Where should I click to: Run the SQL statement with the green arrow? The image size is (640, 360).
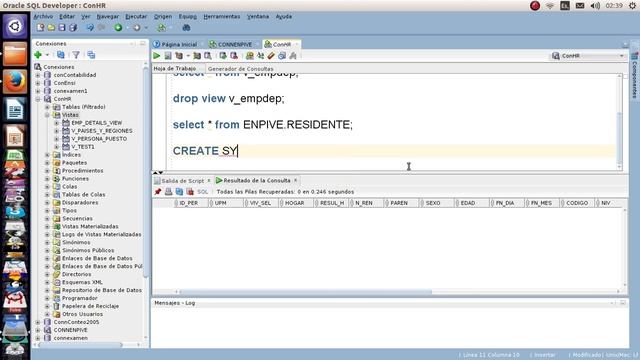[157, 56]
